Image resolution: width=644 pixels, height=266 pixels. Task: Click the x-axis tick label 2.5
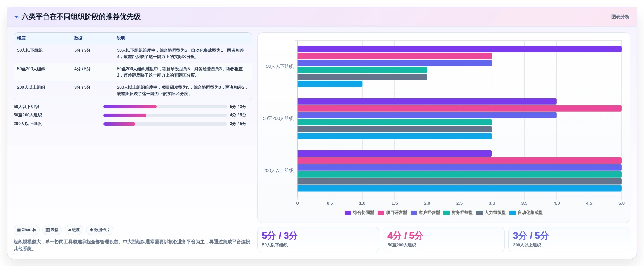coord(460,203)
